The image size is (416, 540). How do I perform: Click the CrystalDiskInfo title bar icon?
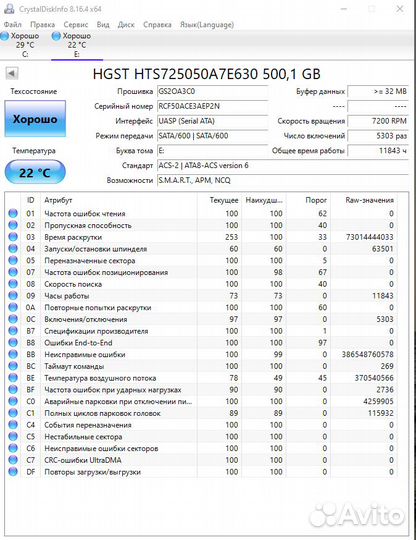(9, 9)
